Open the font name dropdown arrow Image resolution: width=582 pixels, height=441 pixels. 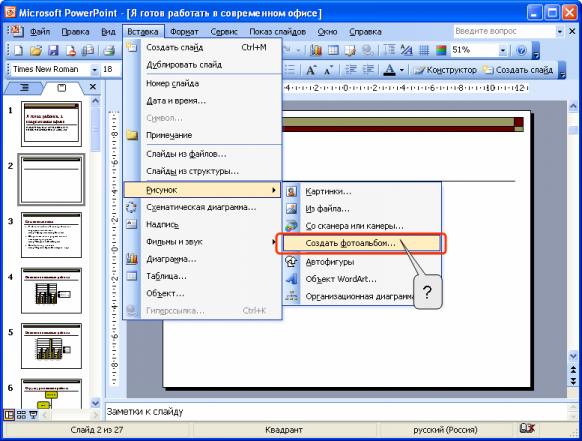click(x=95, y=69)
